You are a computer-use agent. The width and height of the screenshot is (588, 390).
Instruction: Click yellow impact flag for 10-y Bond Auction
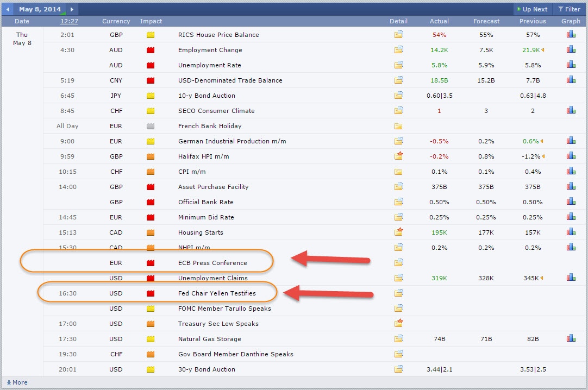coord(151,96)
